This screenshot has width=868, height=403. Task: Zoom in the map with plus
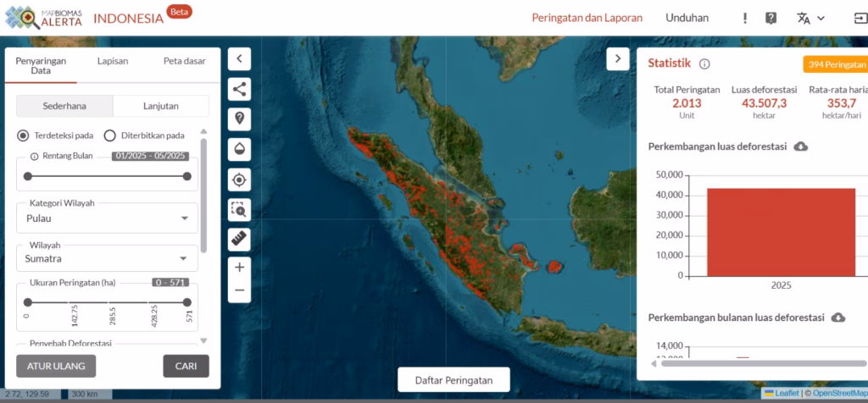point(239,268)
